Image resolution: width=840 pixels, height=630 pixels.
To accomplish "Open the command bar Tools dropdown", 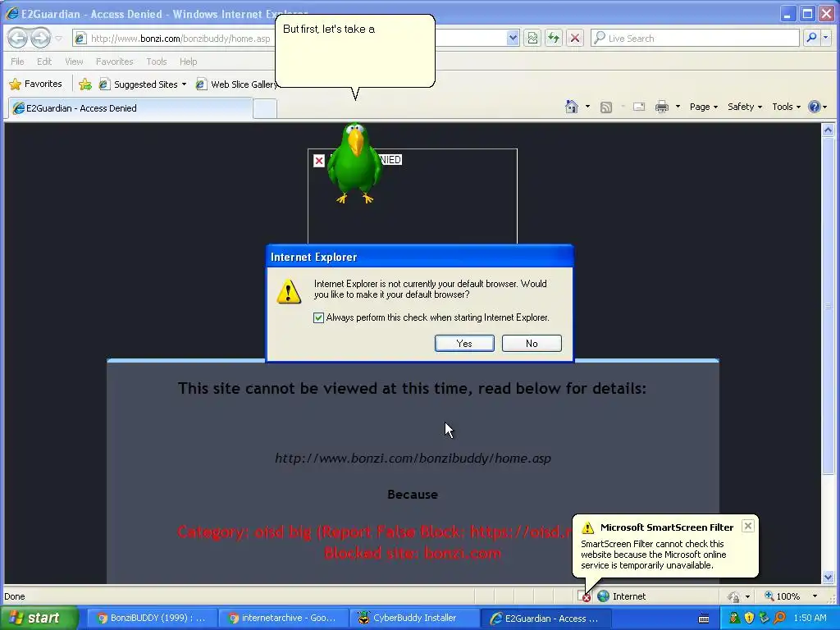I will (x=786, y=107).
